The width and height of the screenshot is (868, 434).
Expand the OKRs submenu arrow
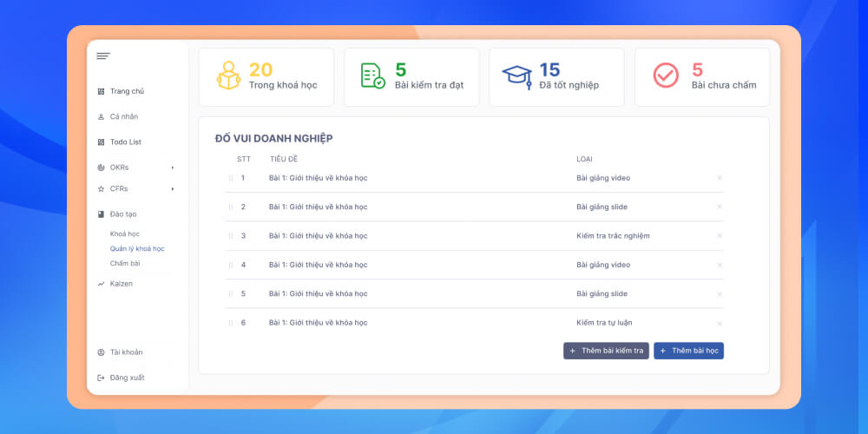pos(173,168)
